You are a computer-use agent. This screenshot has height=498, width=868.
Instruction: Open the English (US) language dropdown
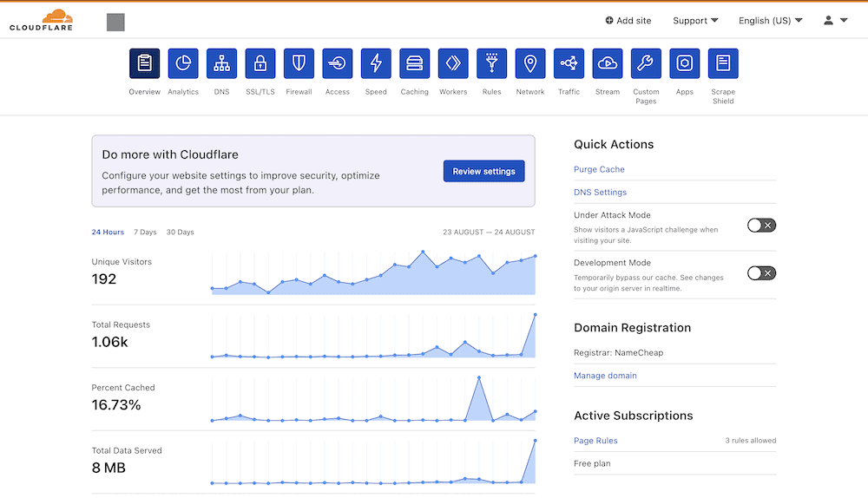pos(770,21)
